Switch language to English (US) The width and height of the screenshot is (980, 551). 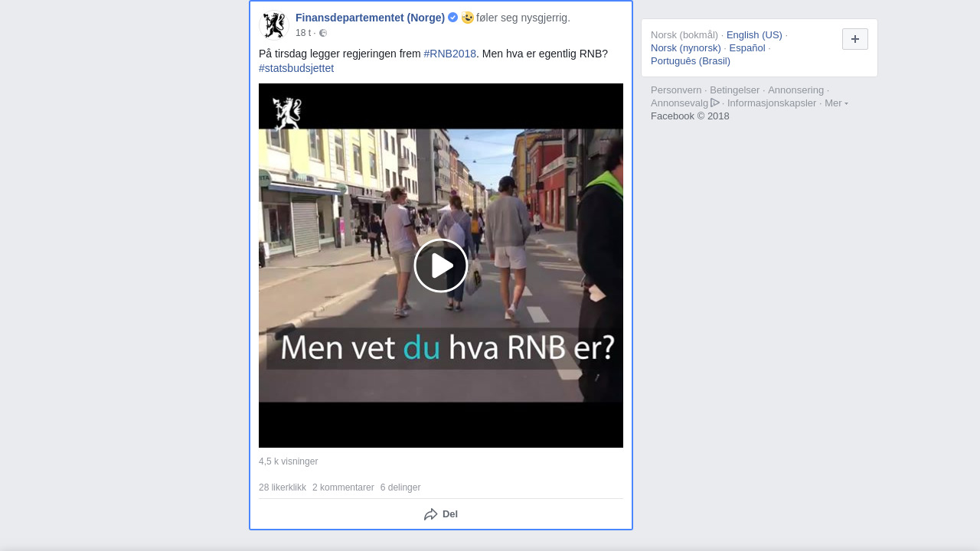click(754, 35)
